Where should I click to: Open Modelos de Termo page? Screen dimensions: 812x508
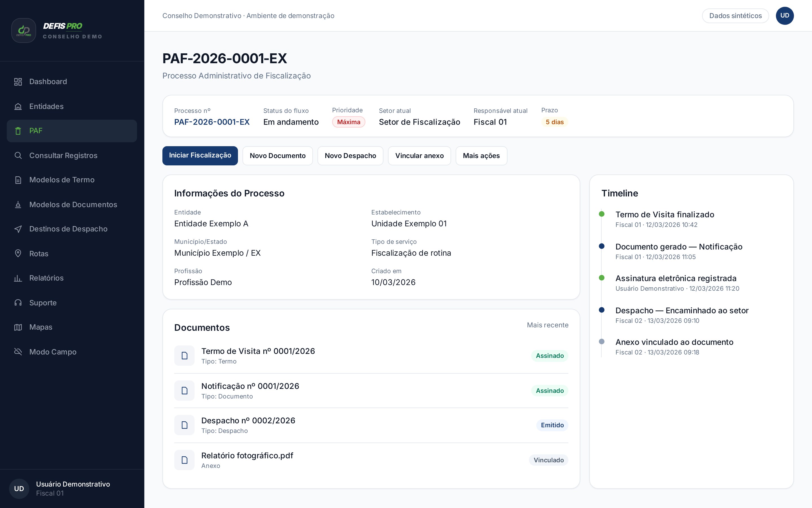pyautogui.click(x=72, y=180)
